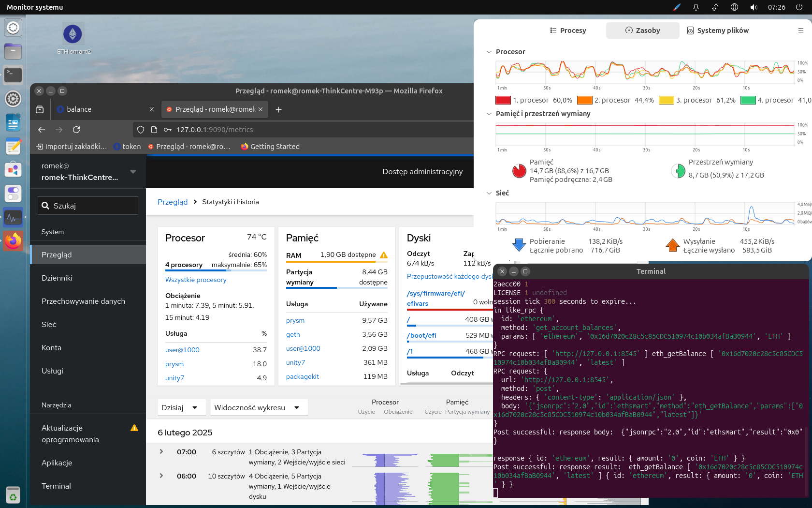Open Usługi in Cockpit sidebar
812x508 pixels.
tap(88, 371)
